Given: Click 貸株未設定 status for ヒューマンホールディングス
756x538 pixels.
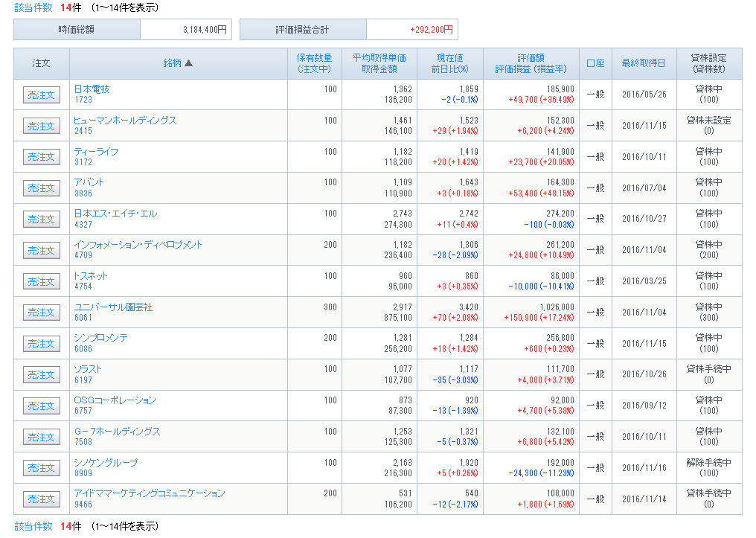Looking at the screenshot, I should tap(708, 121).
